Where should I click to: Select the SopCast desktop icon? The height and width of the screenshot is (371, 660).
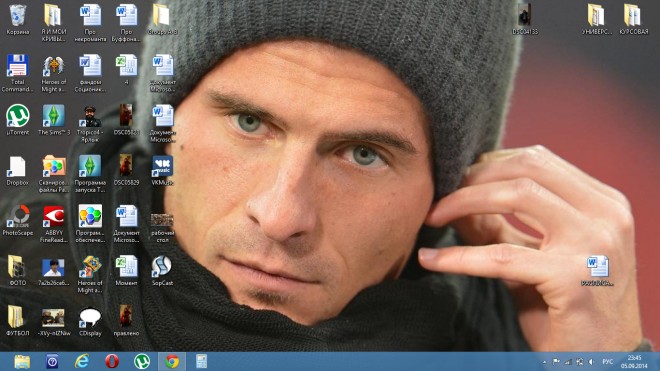point(162,270)
